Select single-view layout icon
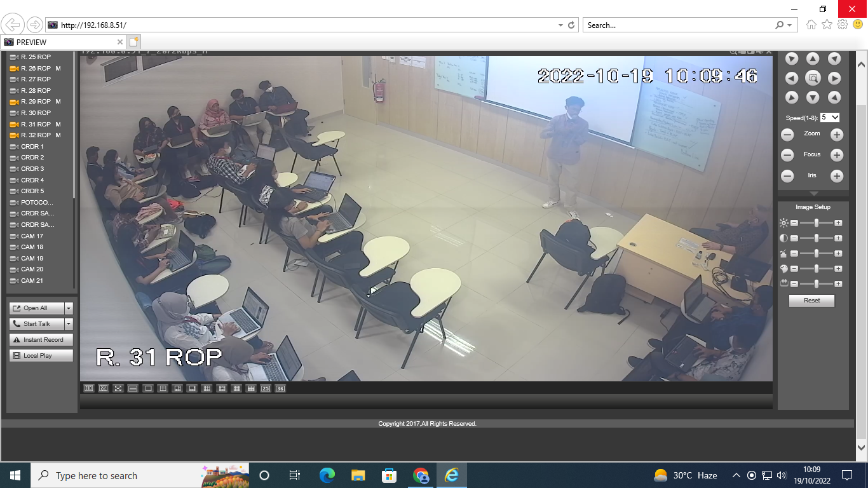Viewport: 868px width, 488px height. tap(148, 388)
